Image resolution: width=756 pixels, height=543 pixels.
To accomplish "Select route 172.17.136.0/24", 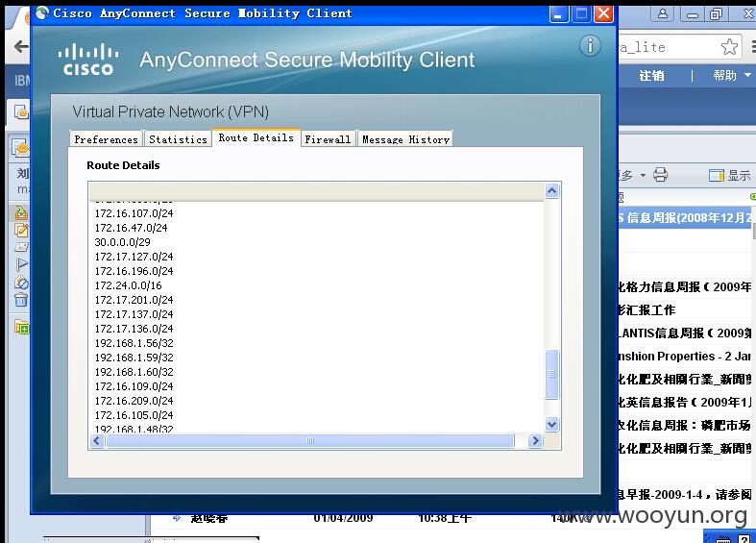I will [x=134, y=329].
